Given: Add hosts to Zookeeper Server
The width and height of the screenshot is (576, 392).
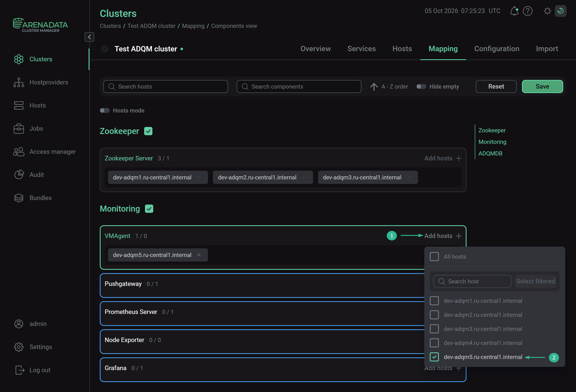Looking at the screenshot, I should 443,158.
